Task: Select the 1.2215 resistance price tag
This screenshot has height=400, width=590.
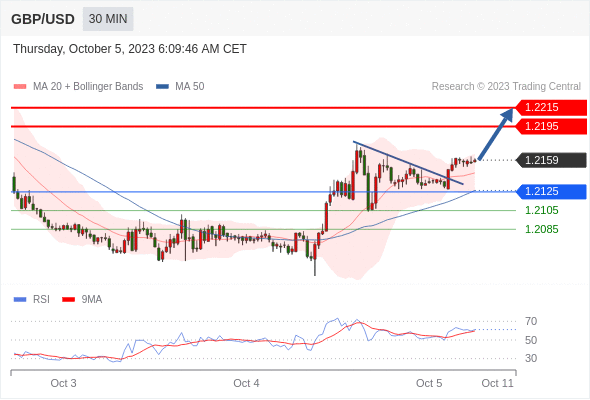Action: [551, 108]
